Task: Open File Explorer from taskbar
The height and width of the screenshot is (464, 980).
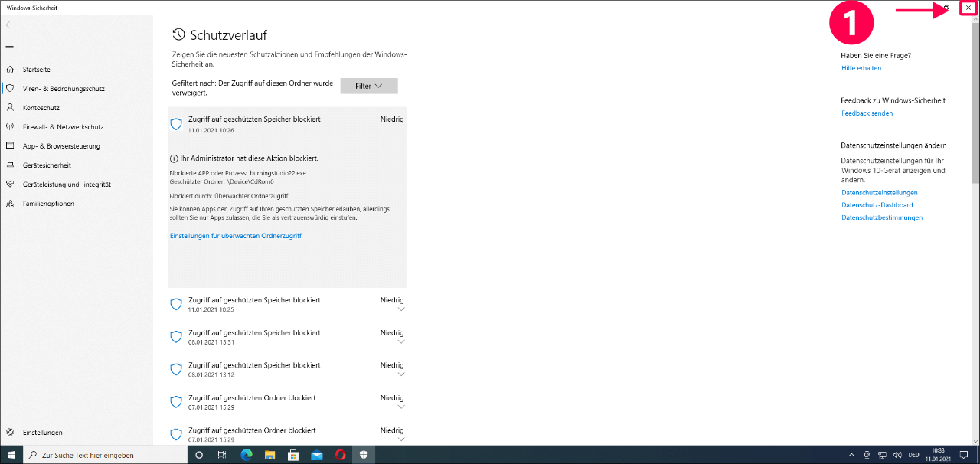Action: click(x=269, y=455)
